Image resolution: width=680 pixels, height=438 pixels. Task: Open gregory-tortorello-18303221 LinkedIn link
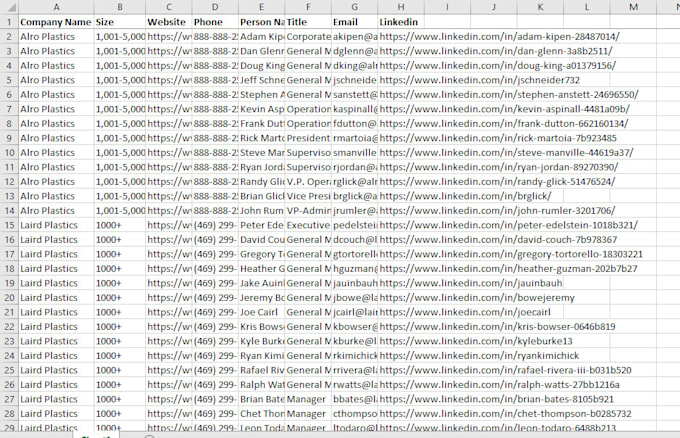point(511,254)
